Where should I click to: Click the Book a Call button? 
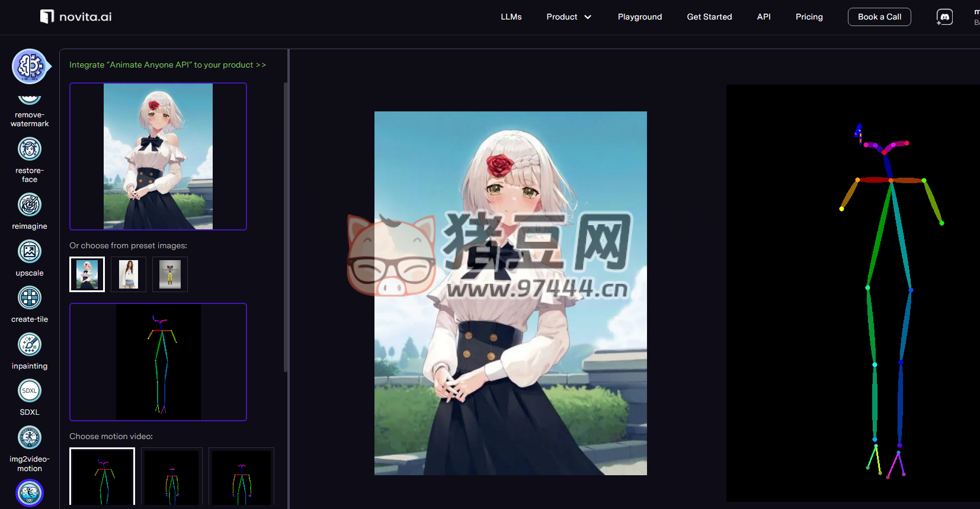(x=879, y=17)
